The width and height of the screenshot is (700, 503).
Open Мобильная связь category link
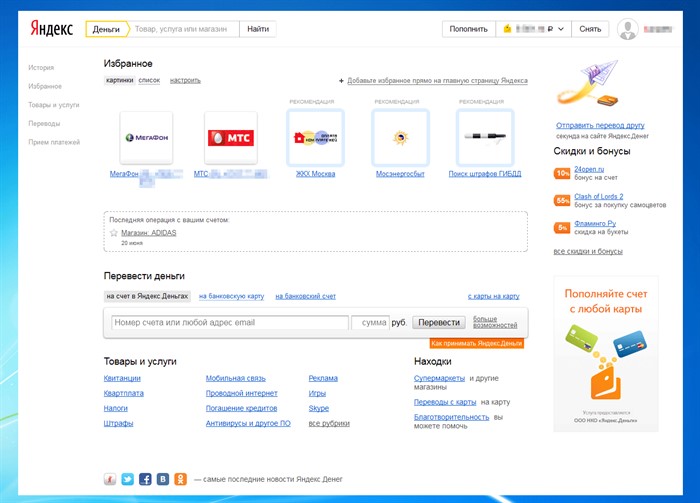coord(236,378)
